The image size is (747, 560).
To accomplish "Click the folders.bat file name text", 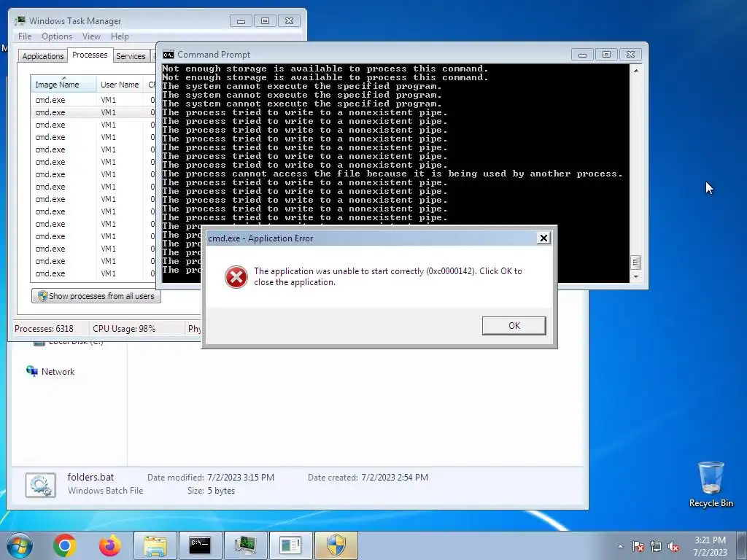I will click(x=90, y=477).
